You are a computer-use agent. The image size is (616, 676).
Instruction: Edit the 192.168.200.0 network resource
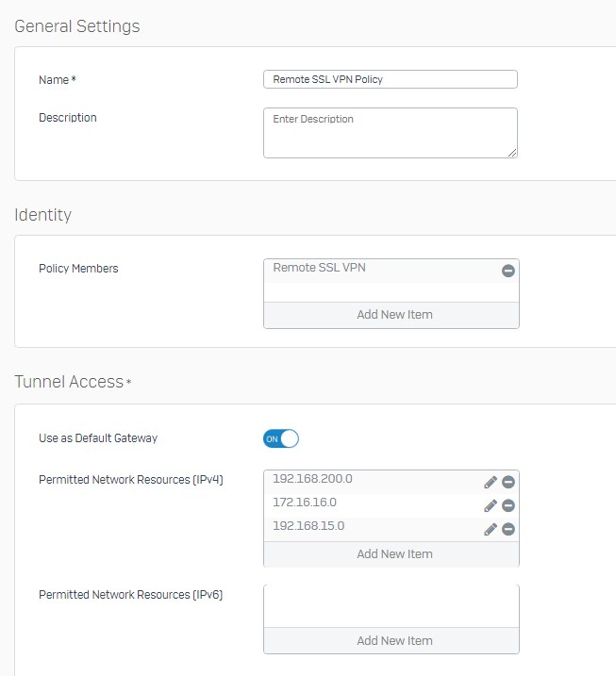[491, 482]
